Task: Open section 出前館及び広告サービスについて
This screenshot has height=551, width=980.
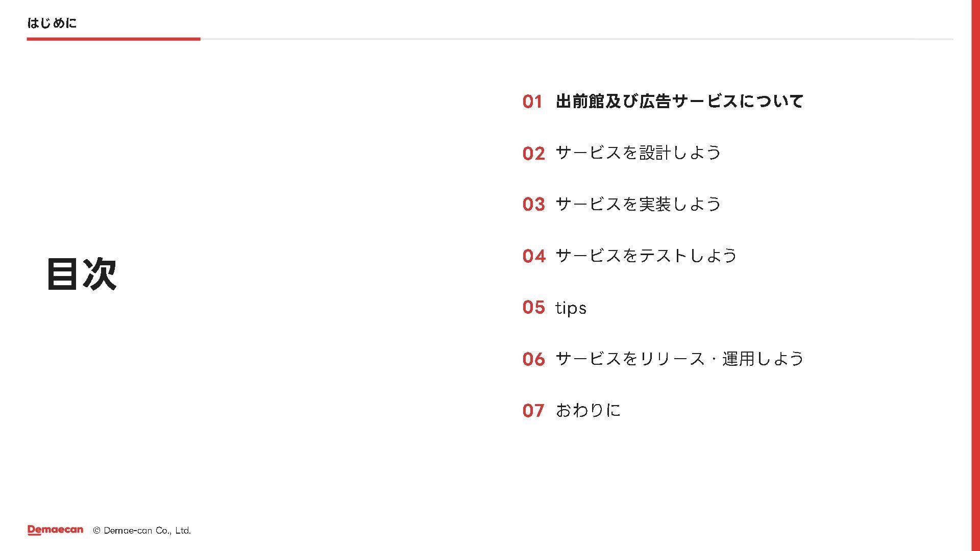Action: click(x=679, y=101)
